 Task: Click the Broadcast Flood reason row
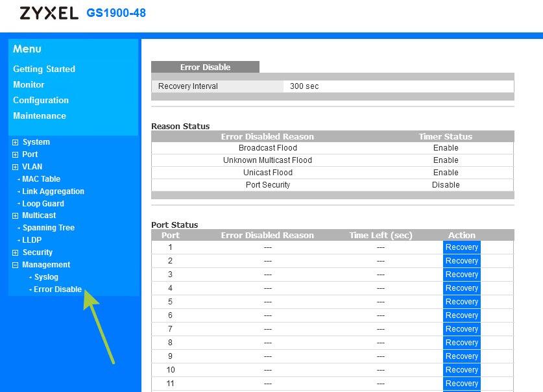click(332, 148)
